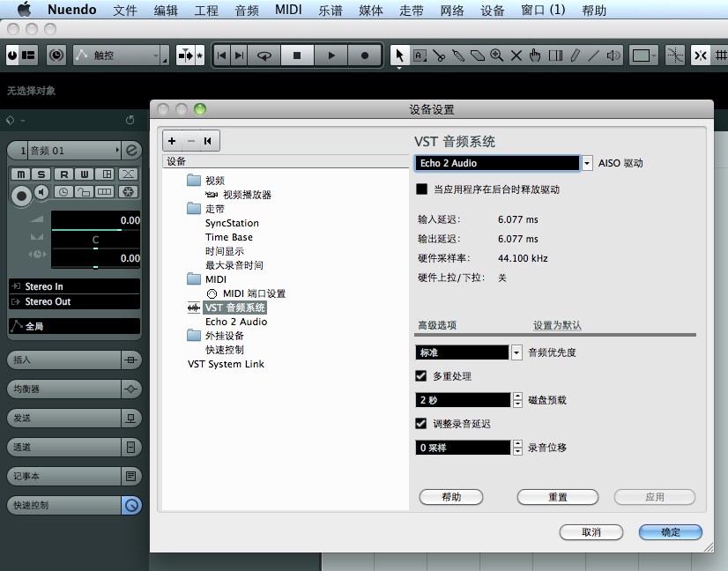Open the MIDI menu

(288, 10)
